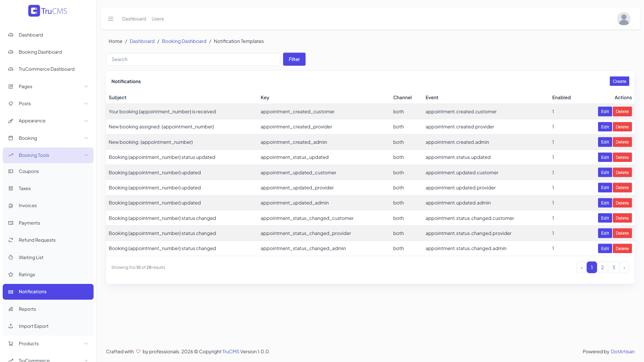The image size is (644, 362).
Task: Edit the appointment_created_customer template
Action: pyautogui.click(x=605, y=112)
